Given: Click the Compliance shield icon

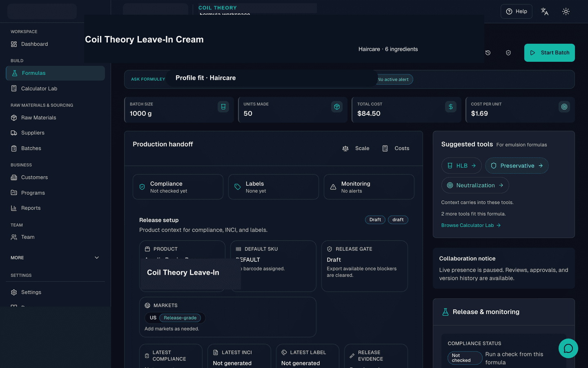Looking at the screenshot, I should tap(142, 187).
